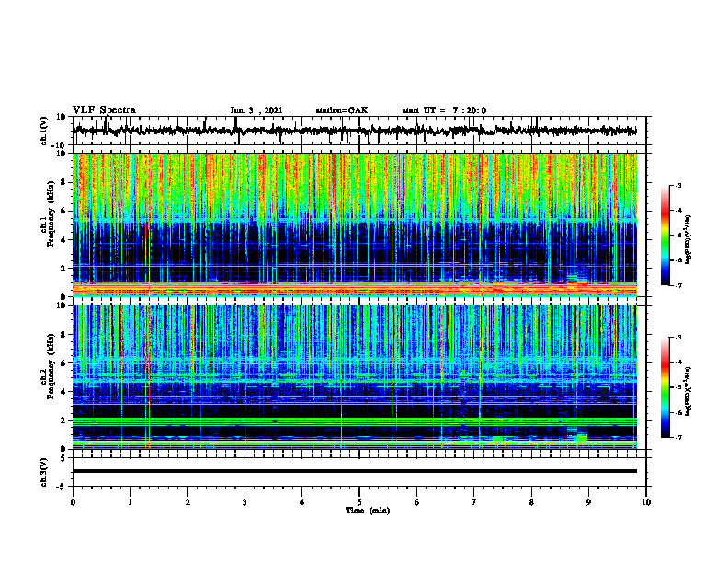
Task: Click the ch.1 voltage waveform trace
Action: tap(354, 131)
